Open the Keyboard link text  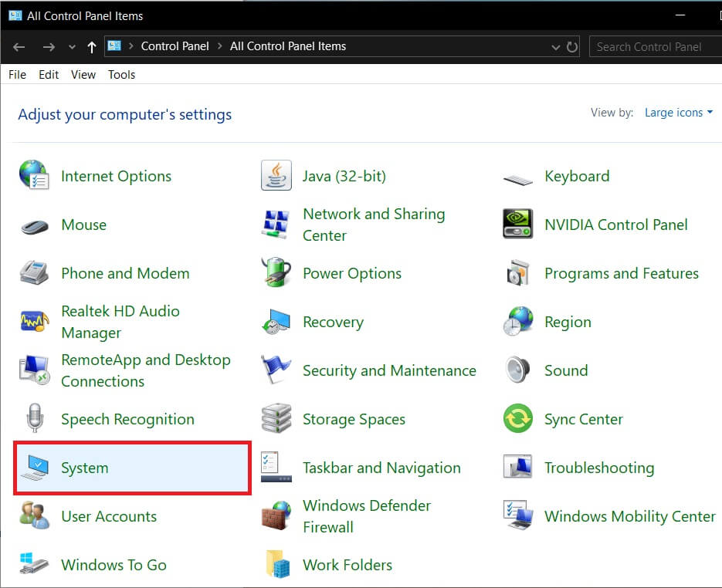[x=577, y=176]
